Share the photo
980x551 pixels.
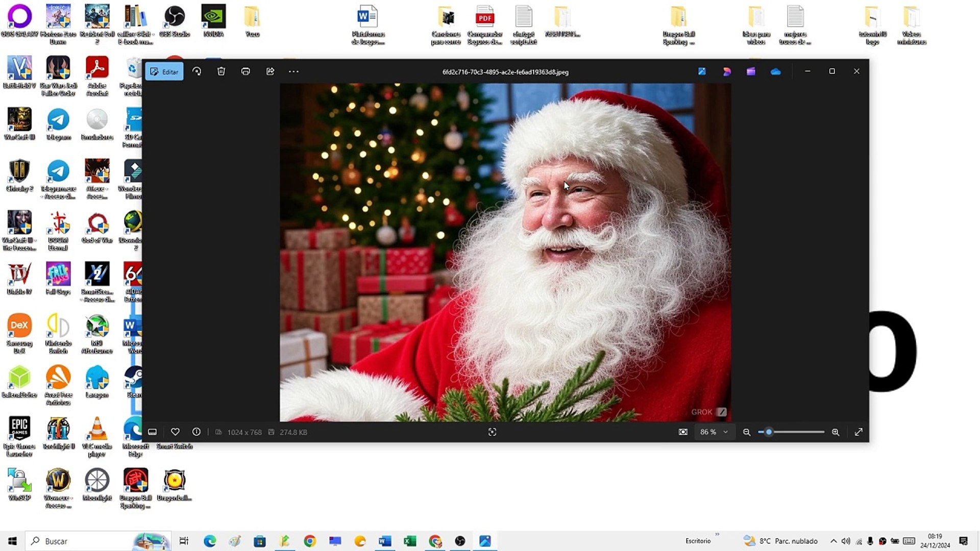click(270, 71)
